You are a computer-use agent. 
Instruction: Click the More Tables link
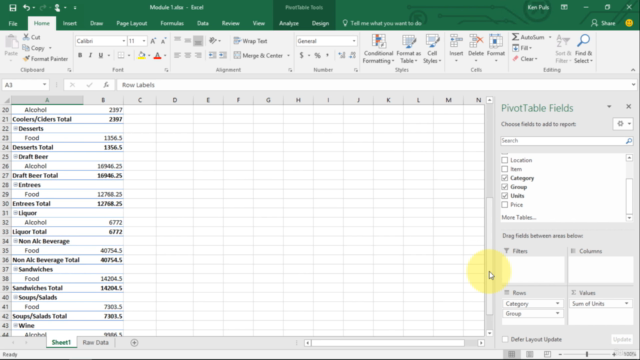coord(519,217)
